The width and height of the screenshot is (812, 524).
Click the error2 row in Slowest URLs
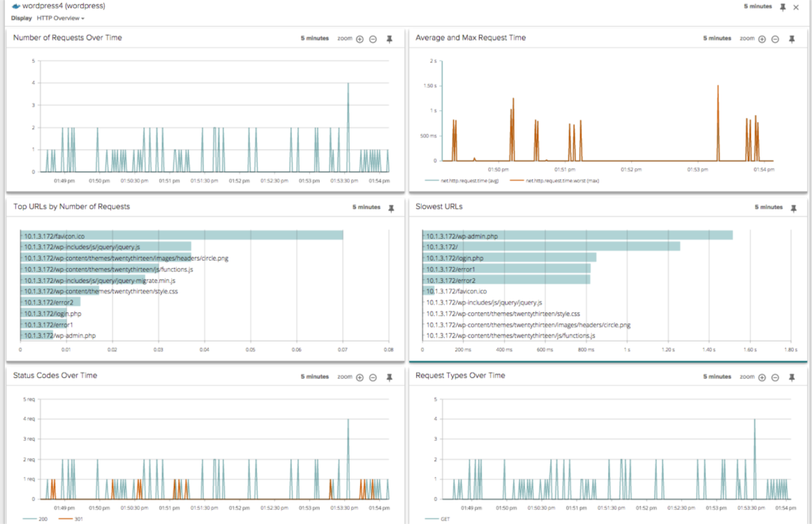(507, 280)
